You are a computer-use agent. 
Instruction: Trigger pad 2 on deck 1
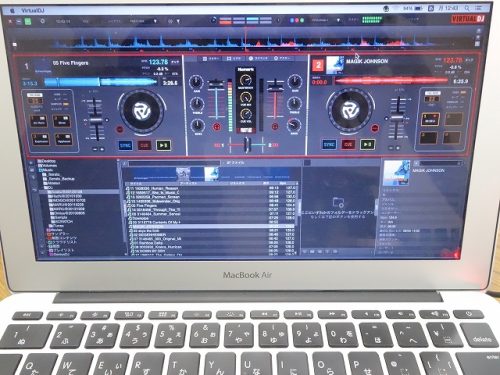pyautogui.click(x=62, y=121)
